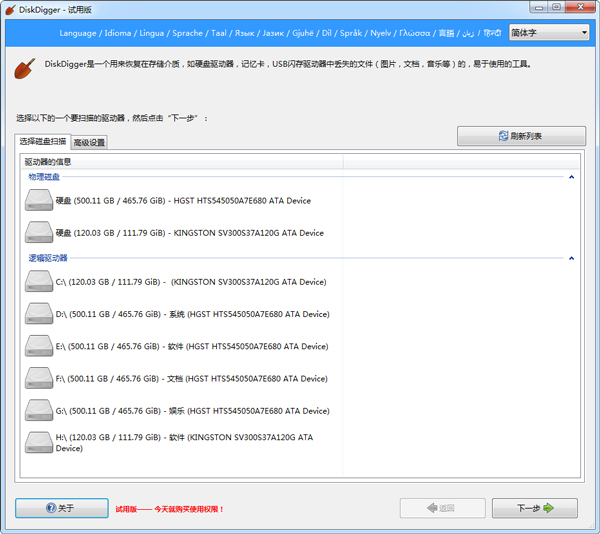Switch to the 选择磁盘扫描 tab
The height and width of the screenshot is (534, 600).
click(x=43, y=142)
